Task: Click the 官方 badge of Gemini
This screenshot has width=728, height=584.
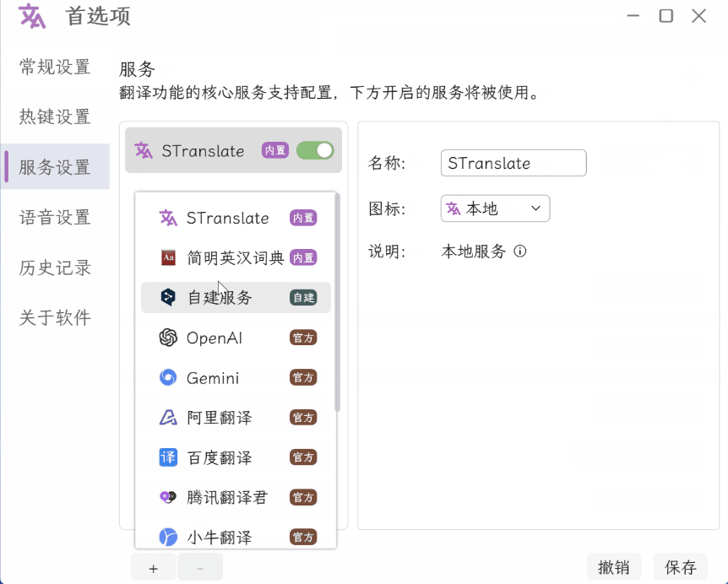Action: 303,377
